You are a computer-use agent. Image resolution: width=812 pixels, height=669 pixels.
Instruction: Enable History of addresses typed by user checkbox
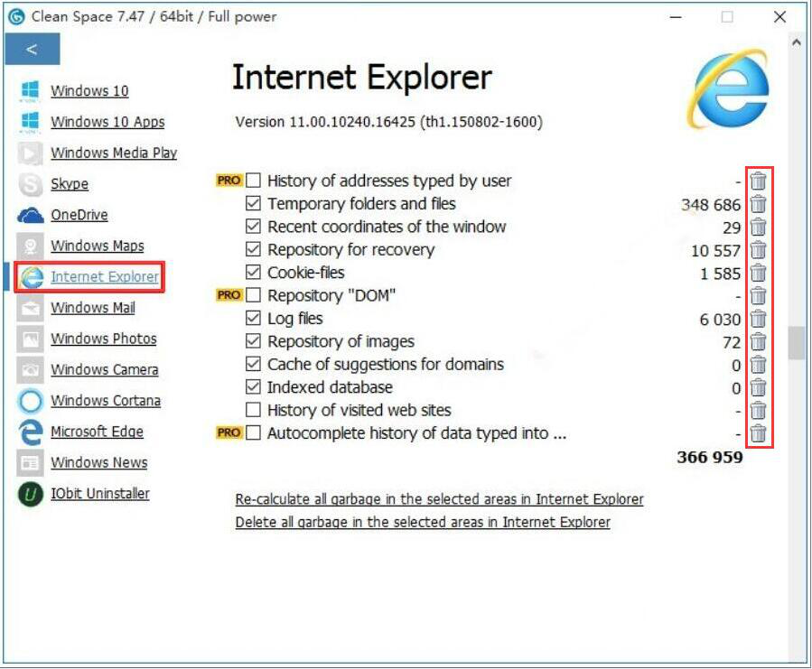(253, 181)
